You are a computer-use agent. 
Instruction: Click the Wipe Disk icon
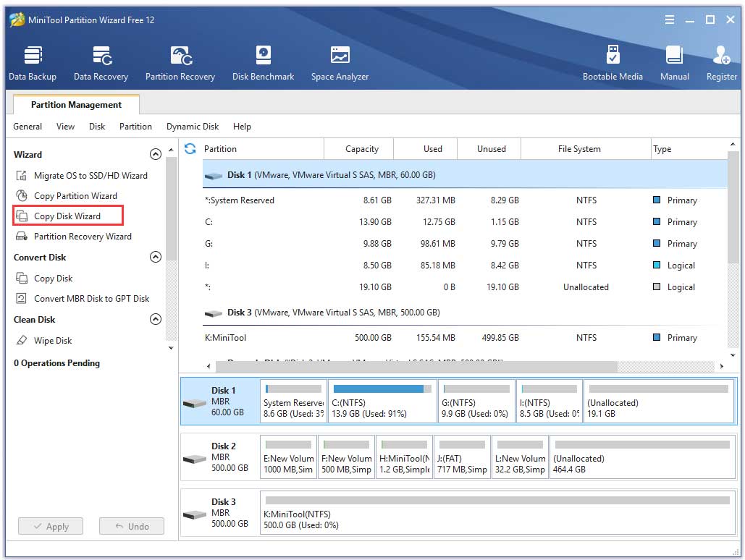click(x=22, y=340)
